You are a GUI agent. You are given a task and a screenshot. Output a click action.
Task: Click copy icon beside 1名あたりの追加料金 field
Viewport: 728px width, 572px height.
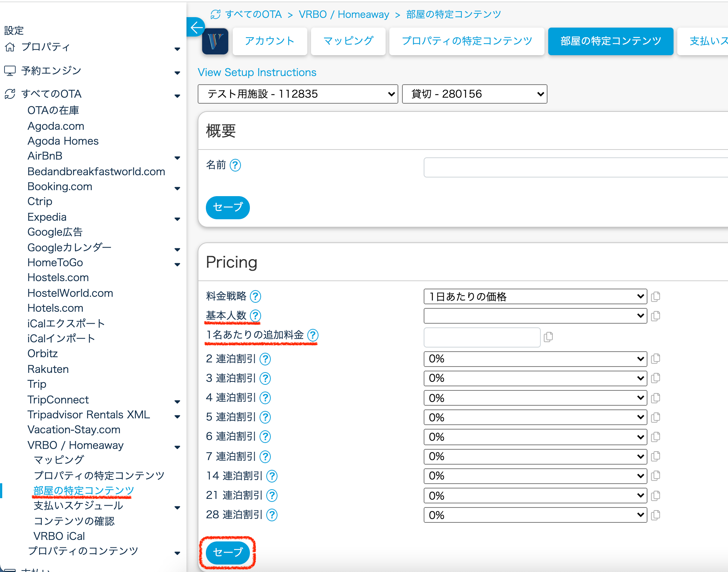click(548, 337)
